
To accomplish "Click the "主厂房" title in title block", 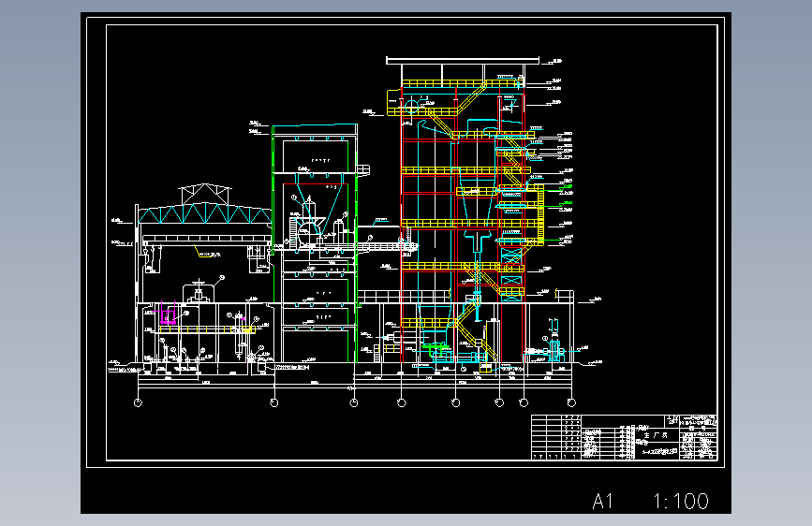I will (656, 435).
